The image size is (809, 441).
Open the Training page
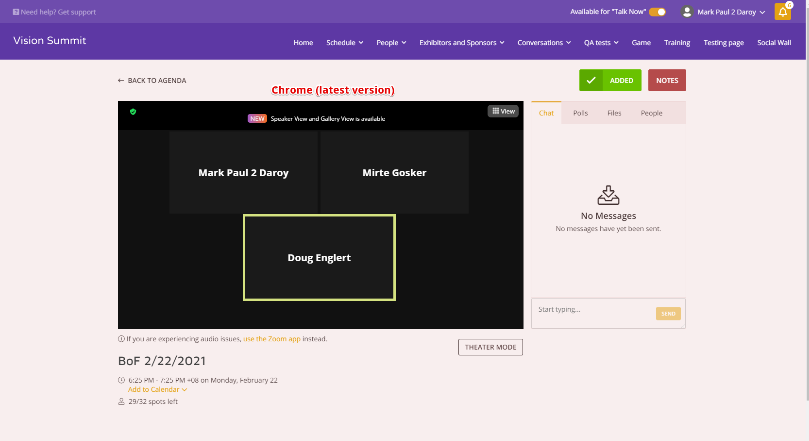pos(677,42)
